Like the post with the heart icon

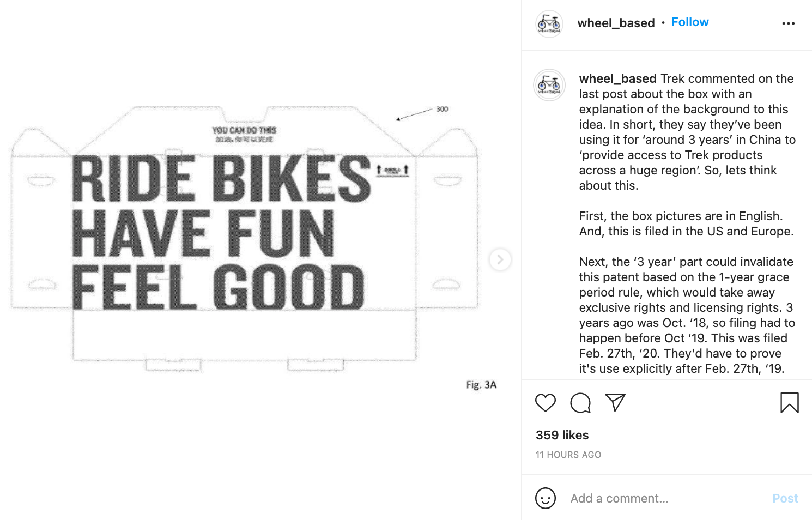click(545, 403)
